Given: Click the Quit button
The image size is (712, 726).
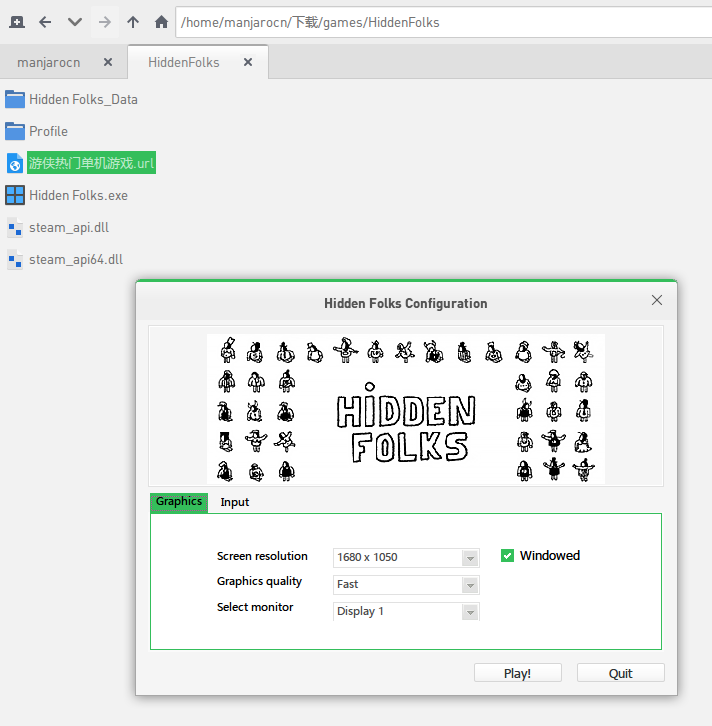Looking at the screenshot, I should (620, 673).
